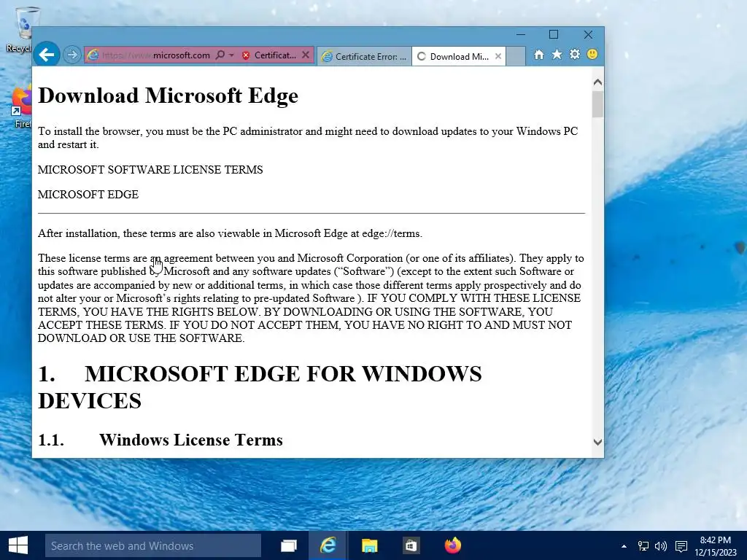Click the 'Certificat...' security status label
Image resolution: width=747 pixels, height=560 pixels.
click(x=275, y=55)
